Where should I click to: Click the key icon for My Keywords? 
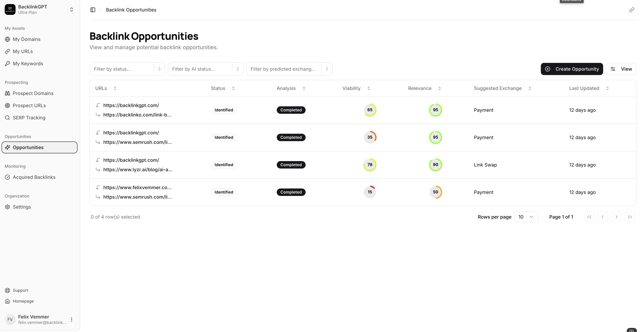7,64
